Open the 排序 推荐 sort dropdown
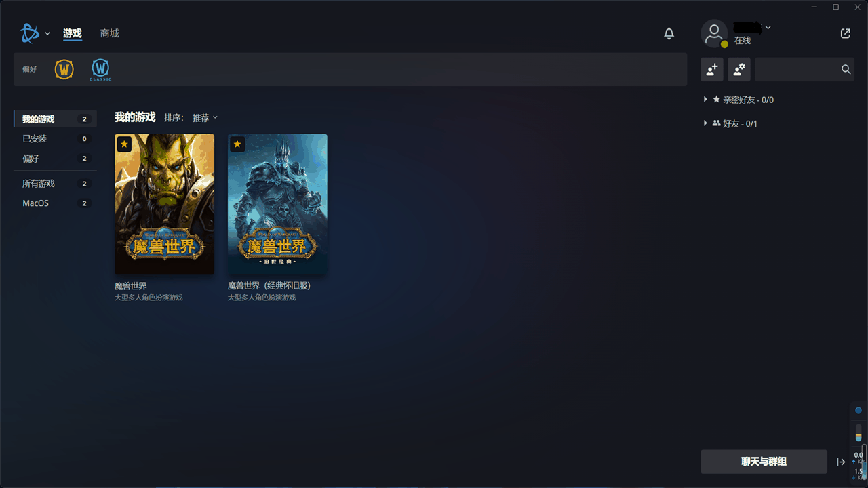Image resolution: width=868 pixels, height=488 pixels. point(205,118)
